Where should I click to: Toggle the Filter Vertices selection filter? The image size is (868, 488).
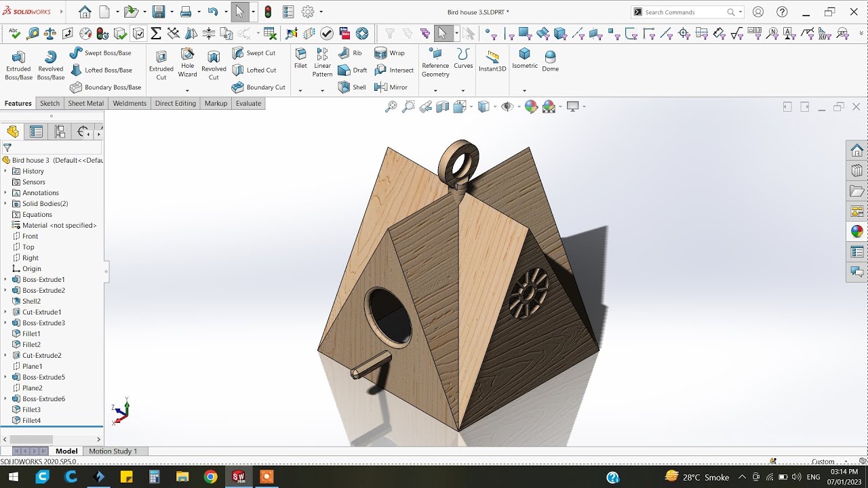pyautogui.click(x=492, y=33)
